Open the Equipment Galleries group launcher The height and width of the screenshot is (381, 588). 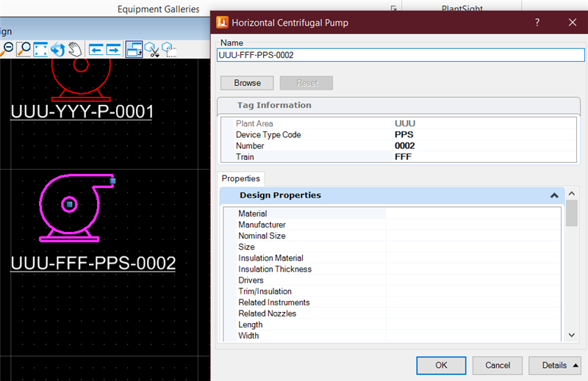point(393,8)
